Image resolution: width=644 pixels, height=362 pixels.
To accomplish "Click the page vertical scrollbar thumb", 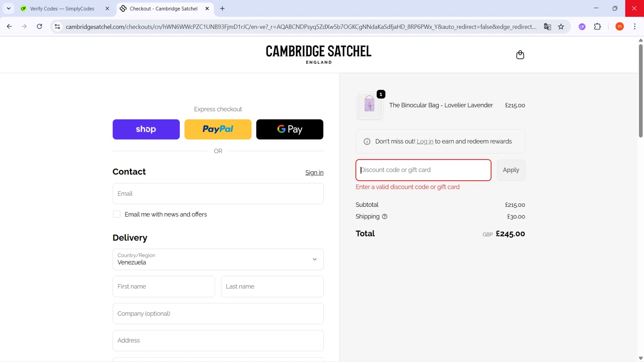I will pyautogui.click(x=641, y=90).
